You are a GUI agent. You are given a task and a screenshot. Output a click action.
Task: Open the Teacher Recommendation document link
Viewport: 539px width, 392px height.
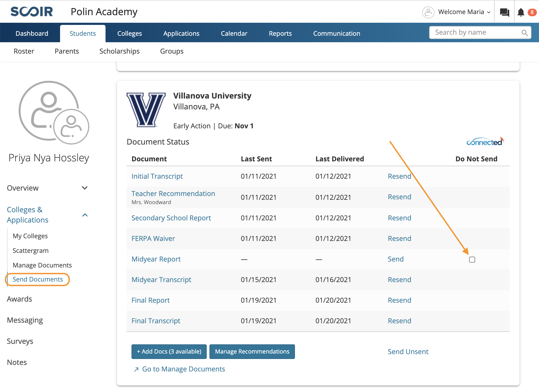[x=173, y=194]
